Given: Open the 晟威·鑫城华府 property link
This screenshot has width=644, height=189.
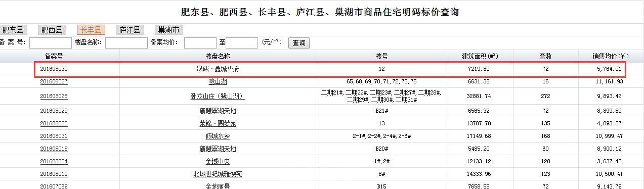Looking at the screenshot, I should click(218, 69).
